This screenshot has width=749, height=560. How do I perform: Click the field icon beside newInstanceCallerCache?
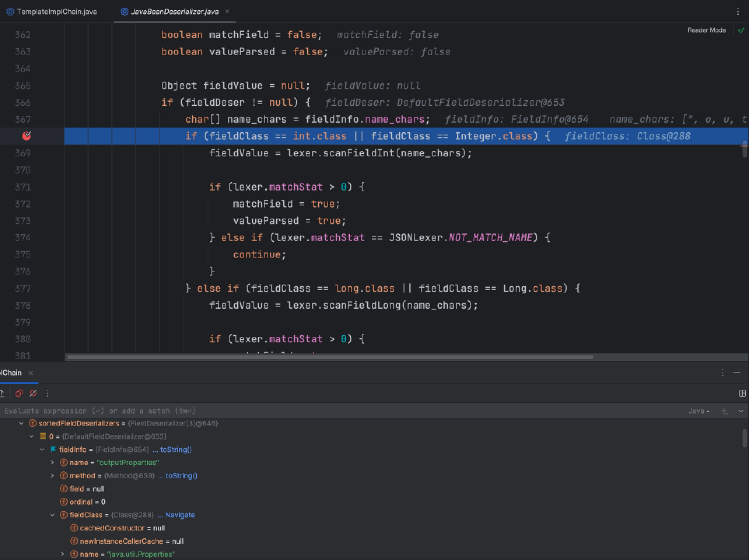74,541
